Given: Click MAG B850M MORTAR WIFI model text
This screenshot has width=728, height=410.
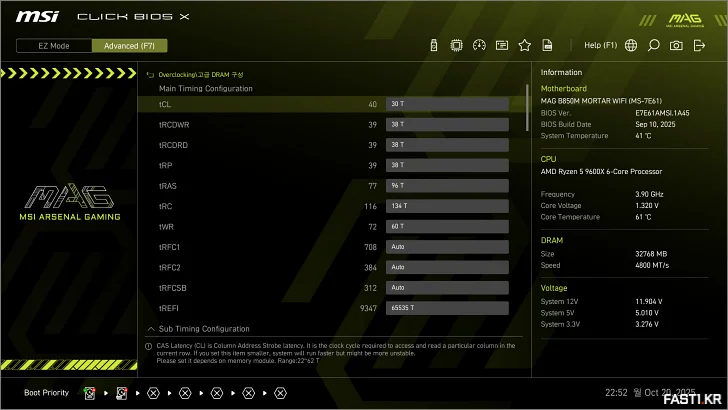Looking at the screenshot, I should [x=601, y=101].
